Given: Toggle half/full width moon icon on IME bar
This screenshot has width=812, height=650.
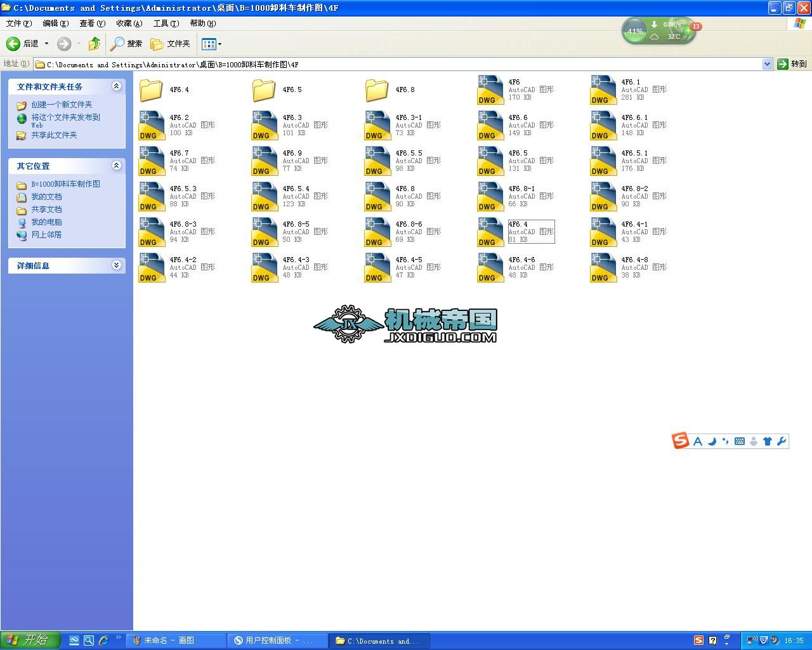Looking at the screenshot, I should point(712,441).
